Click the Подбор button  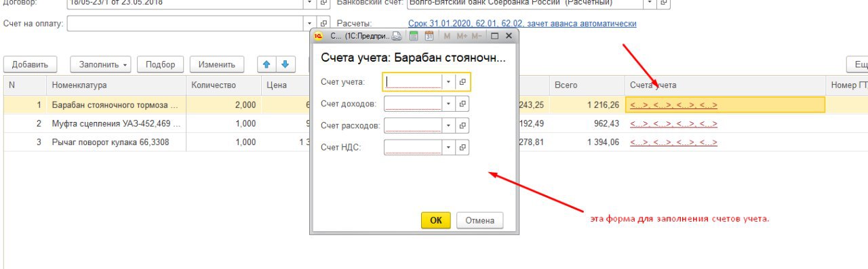[161, 64]
